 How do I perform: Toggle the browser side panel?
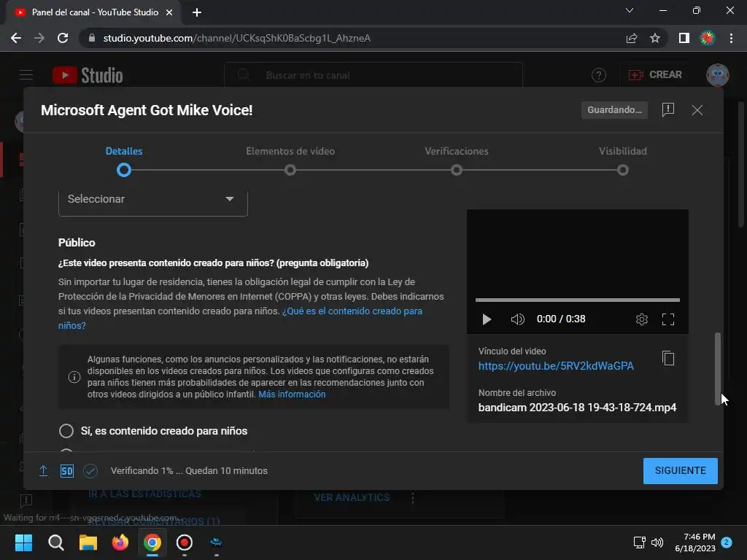tap(684, 38)
